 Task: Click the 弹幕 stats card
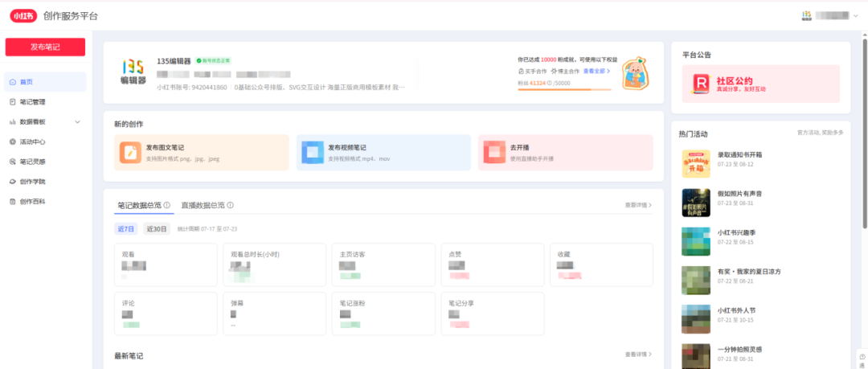point(275,314)
